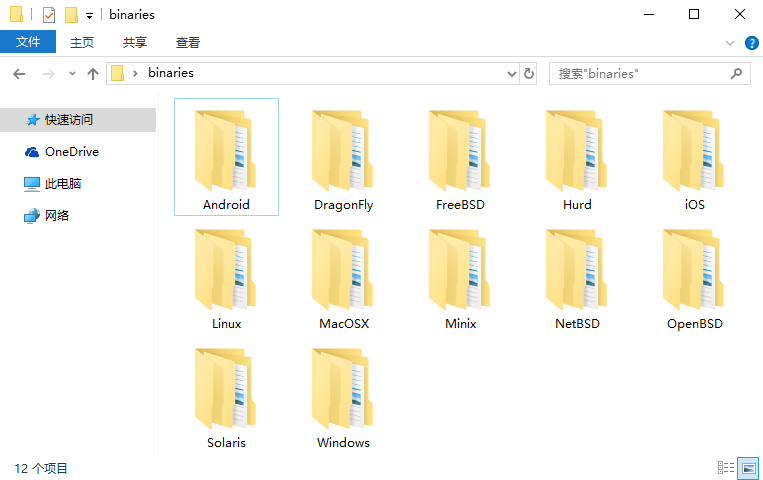
Task: Open the 主页 ribbon tab
Action: [x=82, y=42]
